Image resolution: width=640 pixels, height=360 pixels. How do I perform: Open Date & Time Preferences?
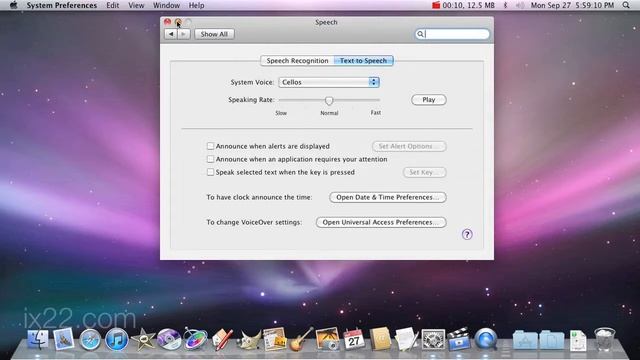point(388,197)
